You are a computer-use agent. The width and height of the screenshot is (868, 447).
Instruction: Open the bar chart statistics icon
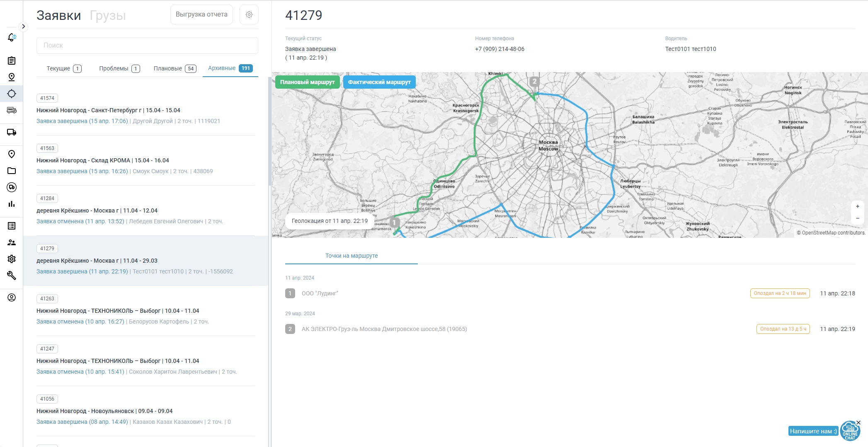(x=12, y=204)
